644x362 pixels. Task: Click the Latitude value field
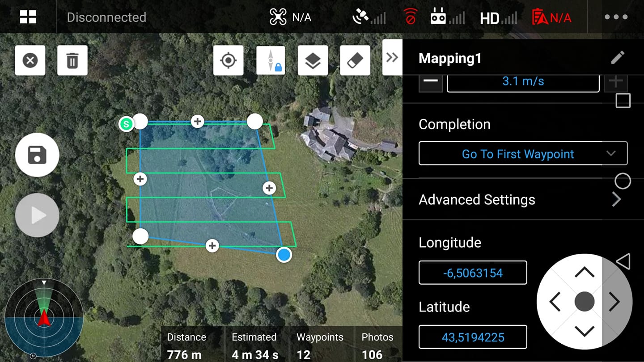[x=473, y=337]
